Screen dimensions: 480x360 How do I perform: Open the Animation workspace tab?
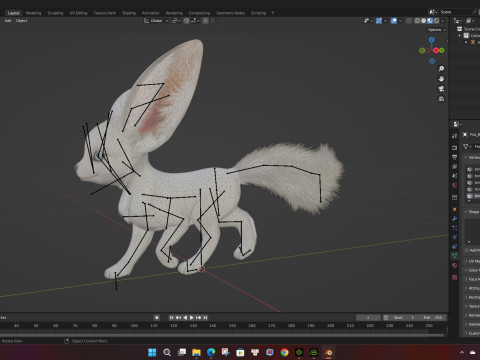click(151, 13)
